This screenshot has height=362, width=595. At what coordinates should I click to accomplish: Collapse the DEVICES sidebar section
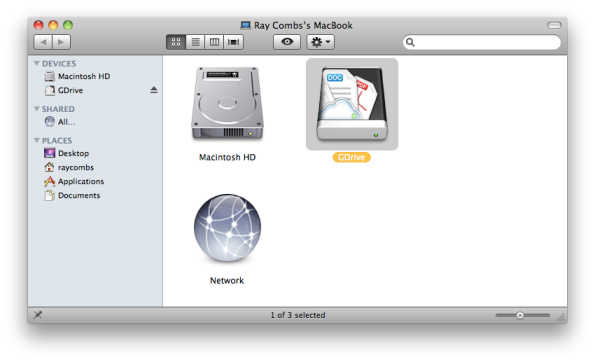click(37, 63)
